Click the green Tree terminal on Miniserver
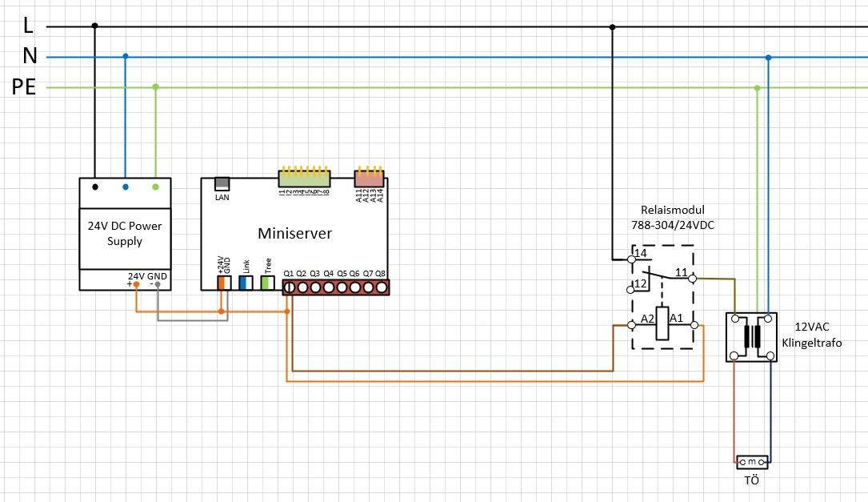Image resolution: width=868 pixels, height=502 pixels. (267, 282)
